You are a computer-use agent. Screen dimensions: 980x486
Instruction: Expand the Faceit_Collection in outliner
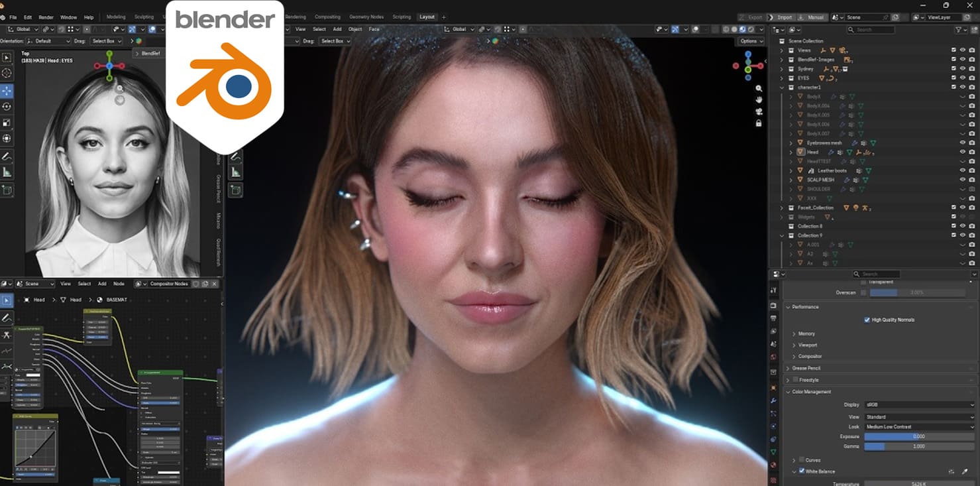(x=782, y=208)
